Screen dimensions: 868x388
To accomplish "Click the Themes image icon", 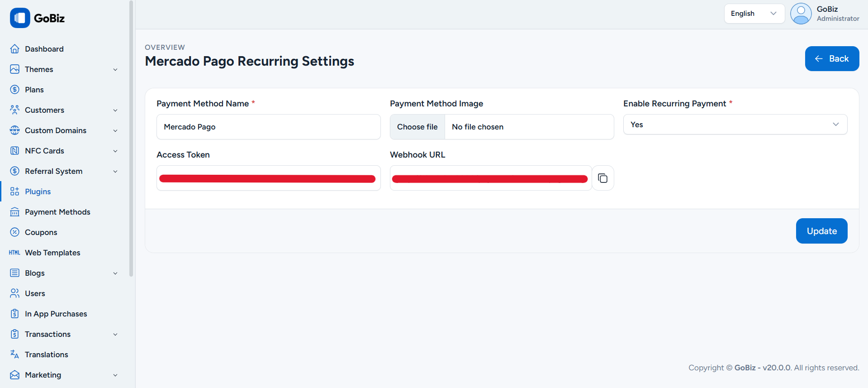I will click(15, 69).
